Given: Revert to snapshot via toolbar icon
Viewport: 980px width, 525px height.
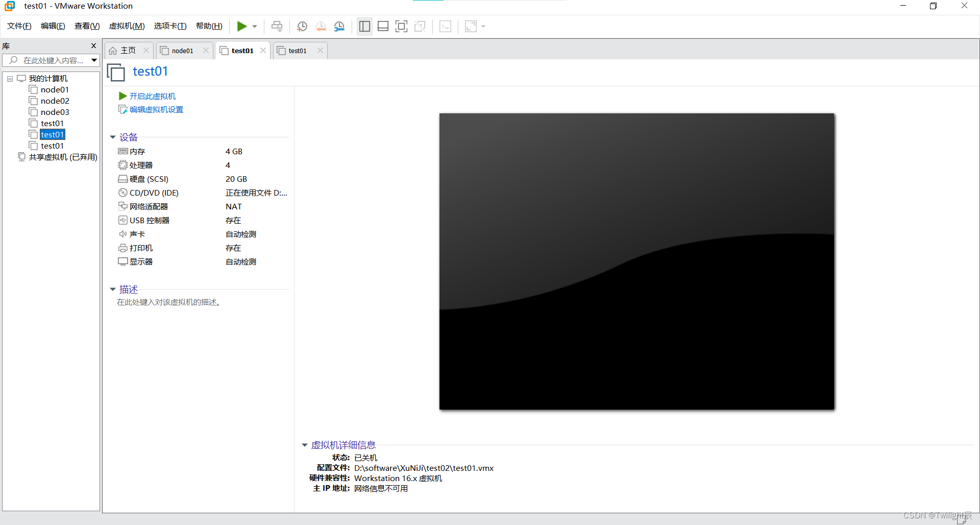Looking at the screenshot, I should [x=321, y=26].
